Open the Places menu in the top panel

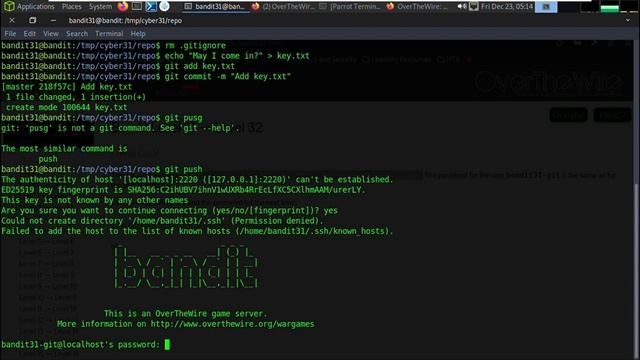72,7
